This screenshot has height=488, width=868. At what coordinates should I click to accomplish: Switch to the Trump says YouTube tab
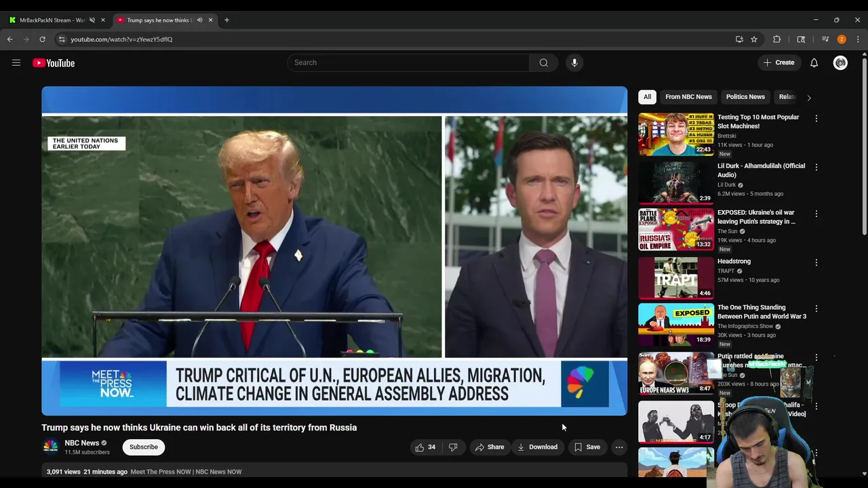click(161, 20)
